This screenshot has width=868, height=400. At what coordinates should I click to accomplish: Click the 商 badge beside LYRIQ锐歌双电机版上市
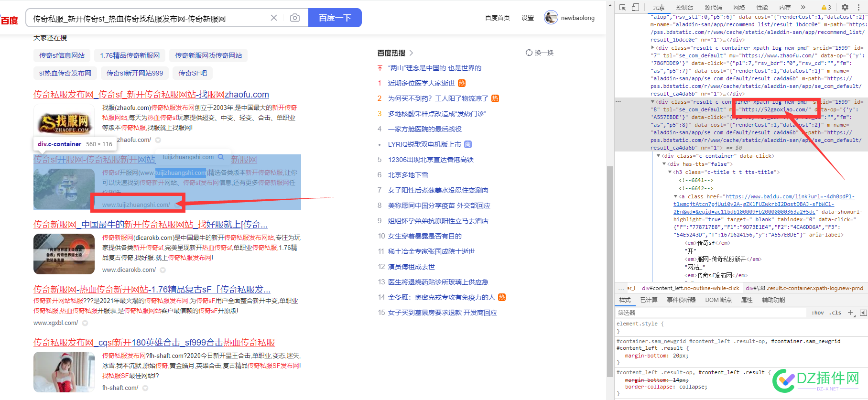tap(468, 144)
